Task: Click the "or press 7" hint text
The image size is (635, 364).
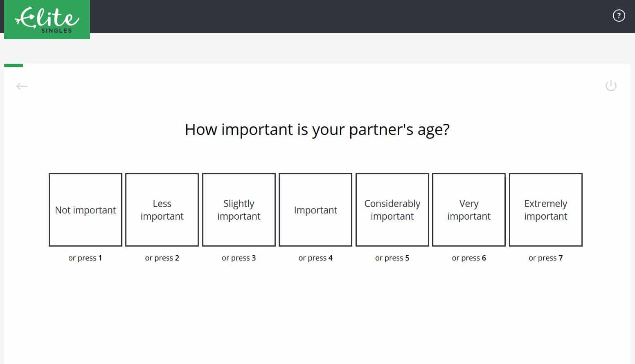Action: click(x=546, y=258)
